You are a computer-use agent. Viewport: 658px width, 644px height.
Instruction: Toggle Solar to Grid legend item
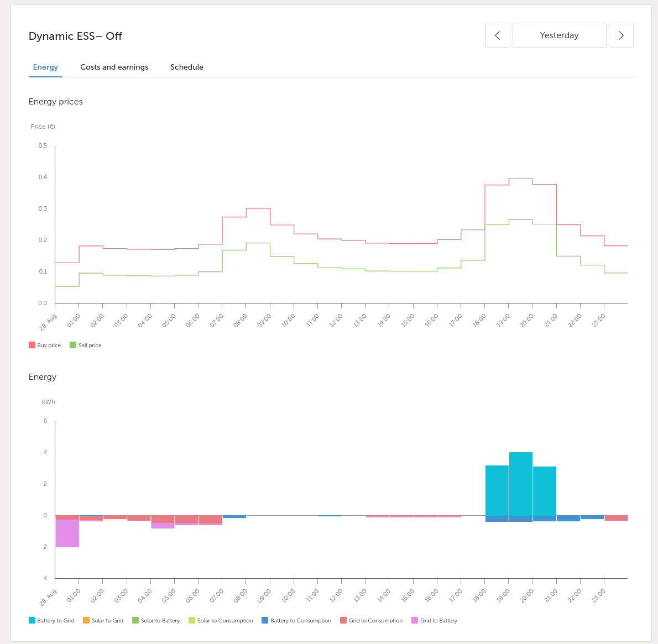103,620
